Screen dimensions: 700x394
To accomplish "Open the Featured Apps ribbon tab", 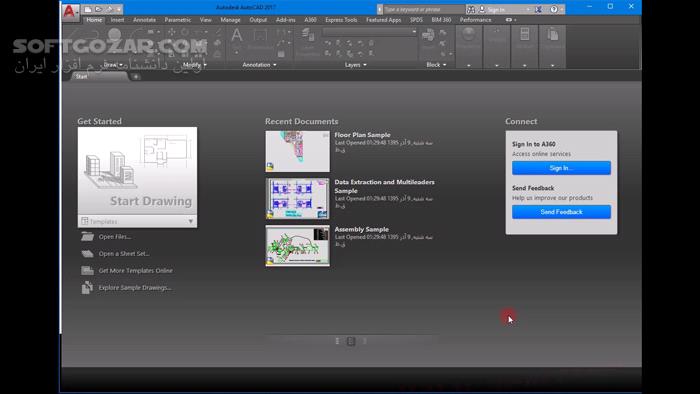I will coord(383,20).
